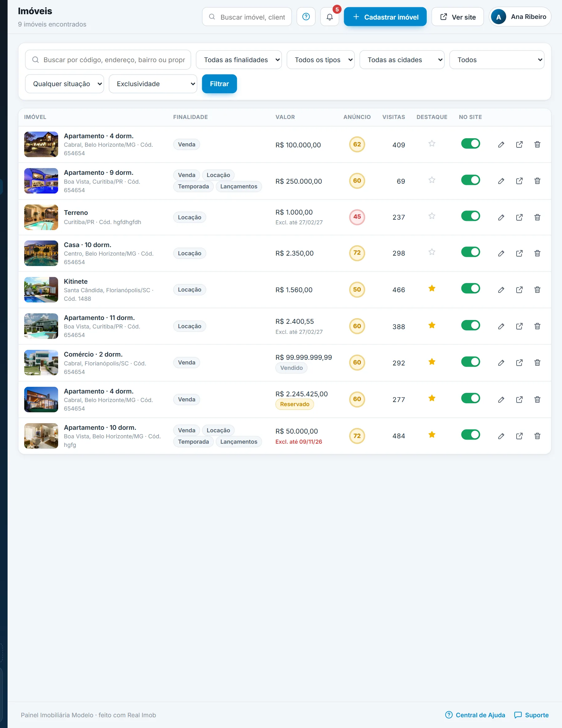Open Central de Ajuda link
Viewport: 562px width, 728px height.
click(475, 715)
